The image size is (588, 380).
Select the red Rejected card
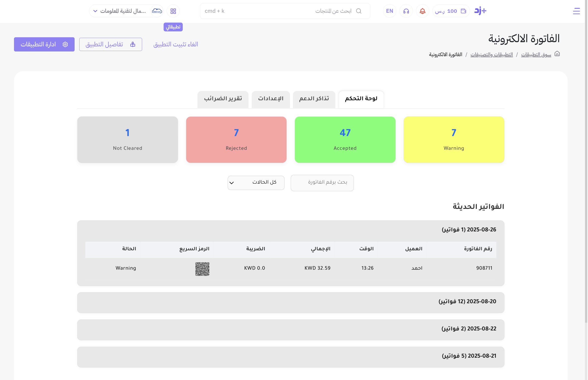(236, 140)
